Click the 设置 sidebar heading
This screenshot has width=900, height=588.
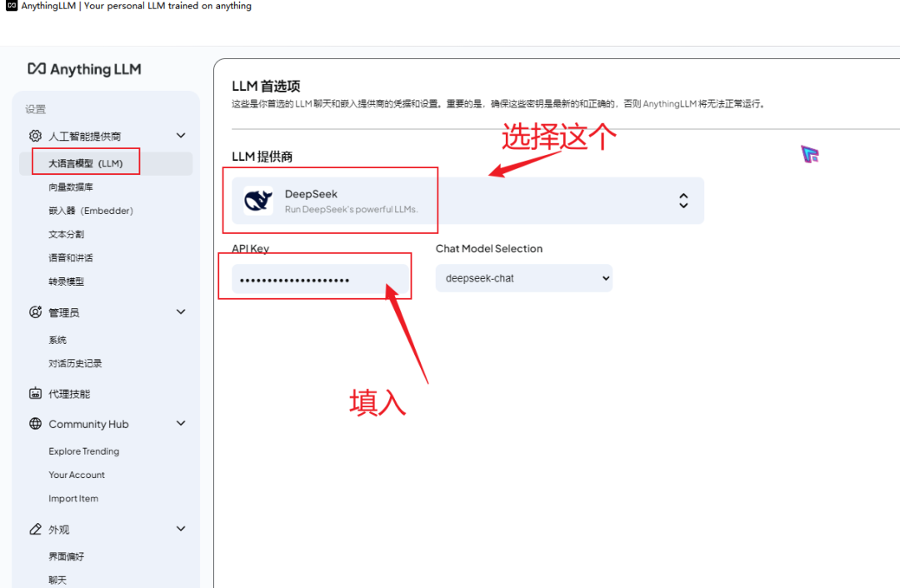pyautogui.click(x=36, y=109)
